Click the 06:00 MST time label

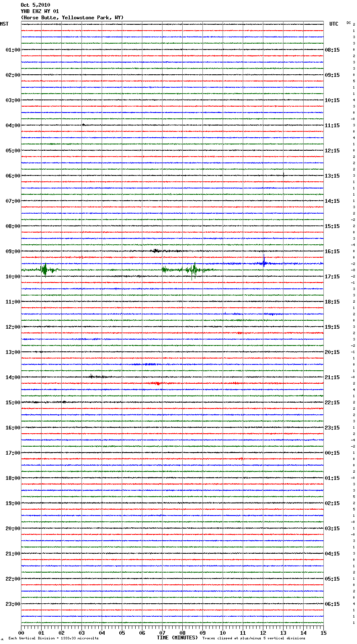click(13, 176)
